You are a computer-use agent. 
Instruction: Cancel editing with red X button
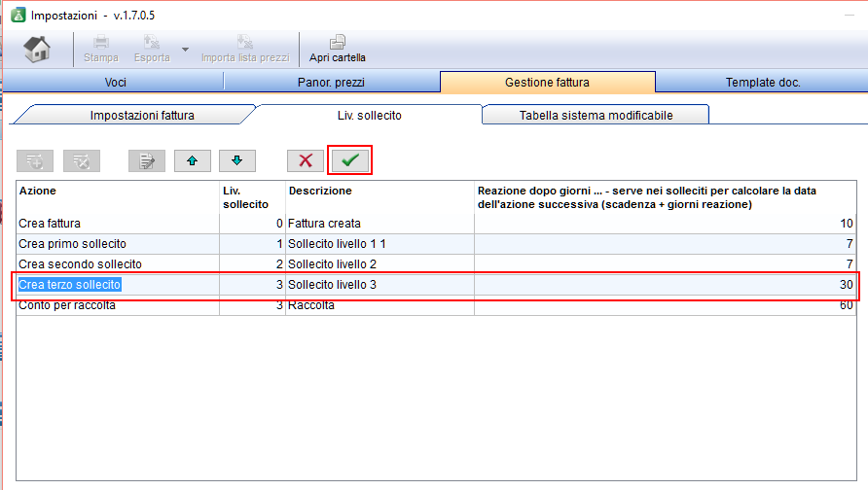pyautogui.click(x=305, y=161)
